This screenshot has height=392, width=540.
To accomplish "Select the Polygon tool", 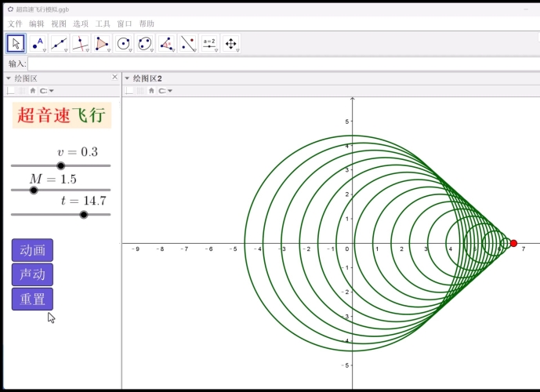I will 102,44.
